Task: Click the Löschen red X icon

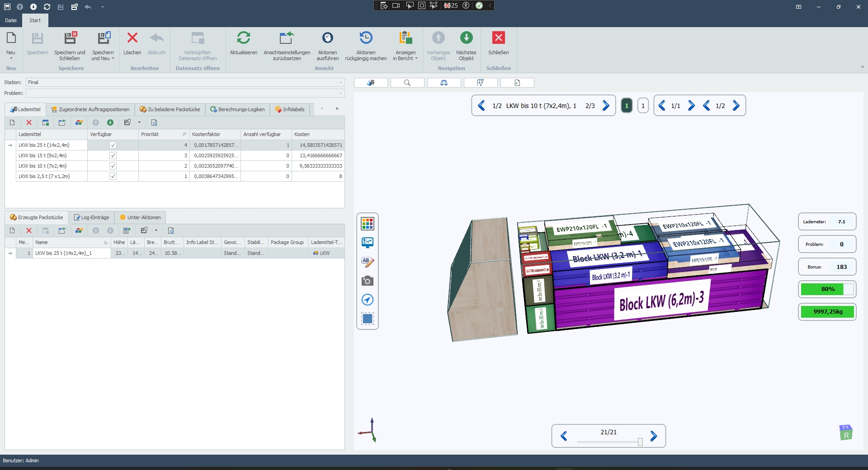Action: coord(132,38)
